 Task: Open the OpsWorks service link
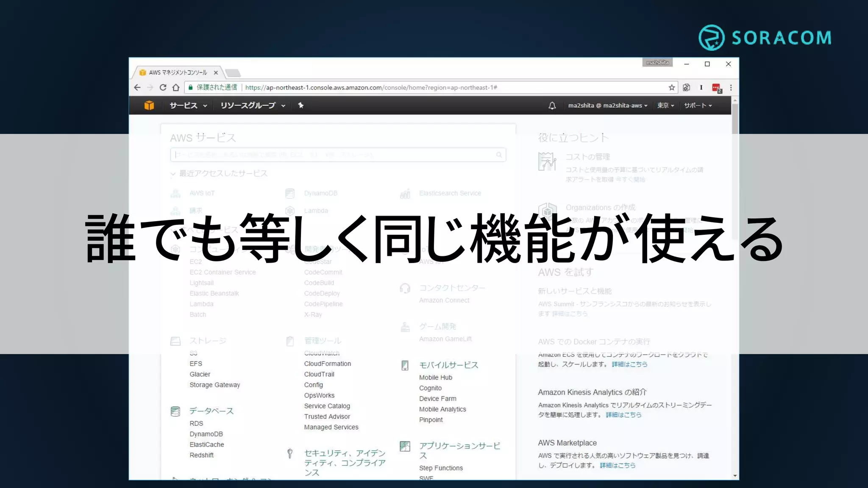(319, 396)
